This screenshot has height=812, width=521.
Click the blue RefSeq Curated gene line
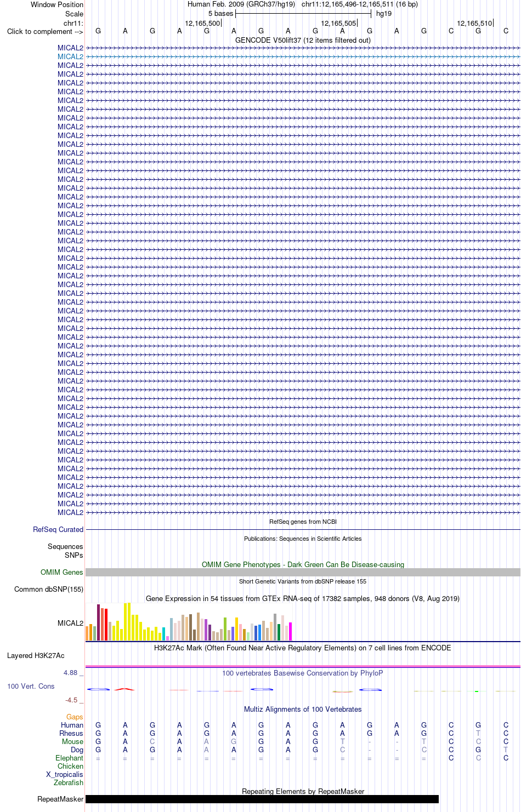tap(303, 529)
